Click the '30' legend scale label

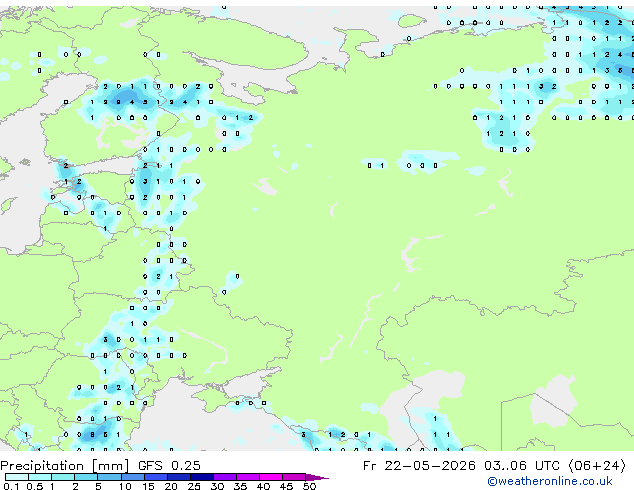point(217,486)
